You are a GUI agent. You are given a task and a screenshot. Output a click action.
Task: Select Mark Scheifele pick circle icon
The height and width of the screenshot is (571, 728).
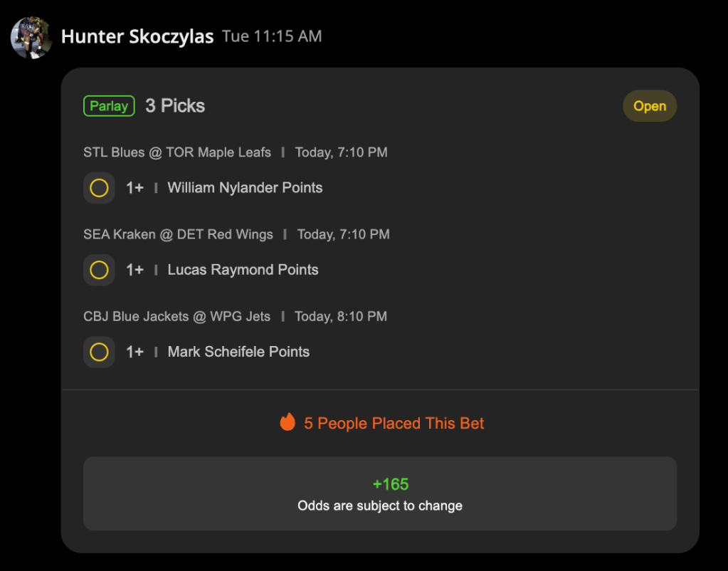point(99,352)
